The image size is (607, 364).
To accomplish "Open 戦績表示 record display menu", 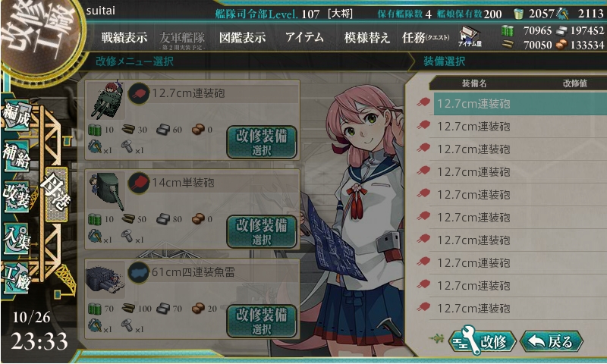I will coord(124,37).
